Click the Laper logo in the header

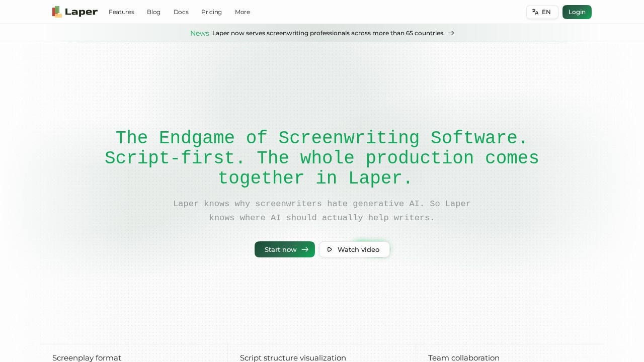tap(75, 12)
